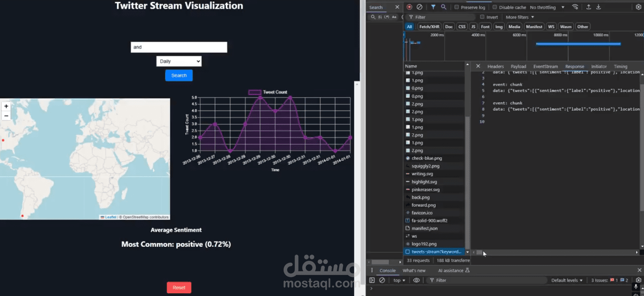
Task: Close the Search side panel
Action: click(397, 7)
